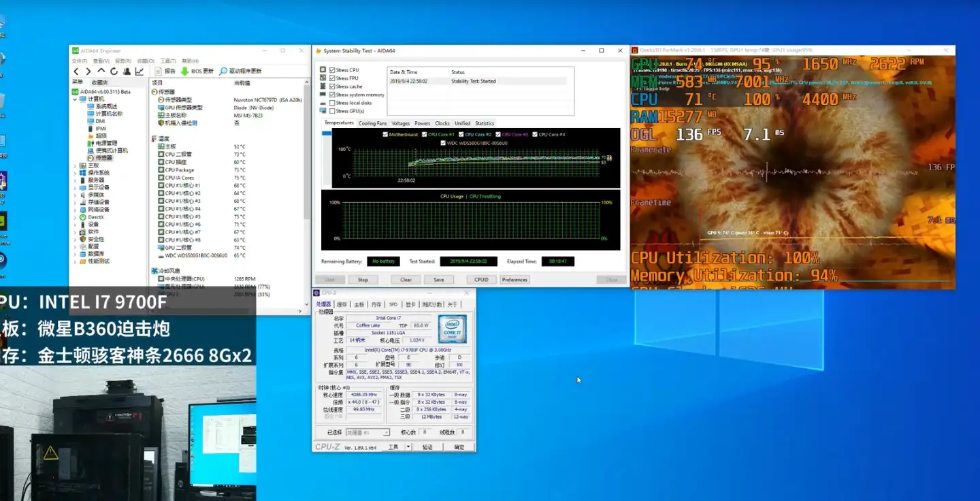
Task: Select 系统概述 tree item icon
Action: pos(91,106)
